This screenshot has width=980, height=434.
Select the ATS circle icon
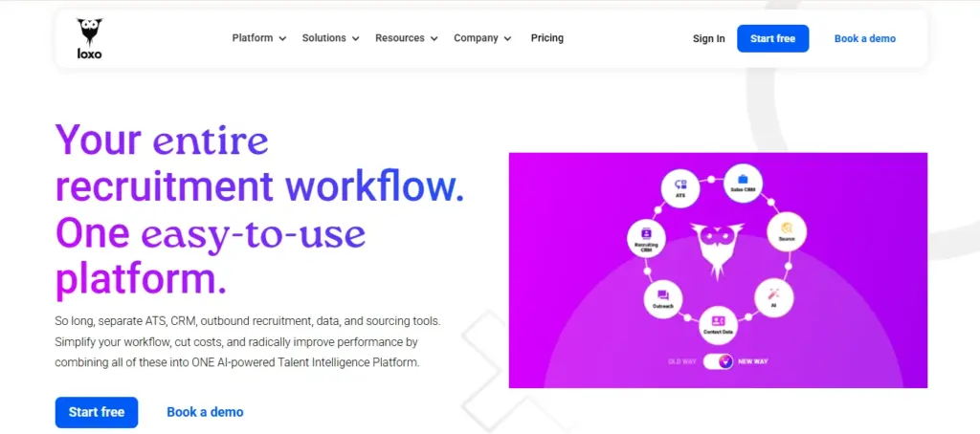click(680, 187)
